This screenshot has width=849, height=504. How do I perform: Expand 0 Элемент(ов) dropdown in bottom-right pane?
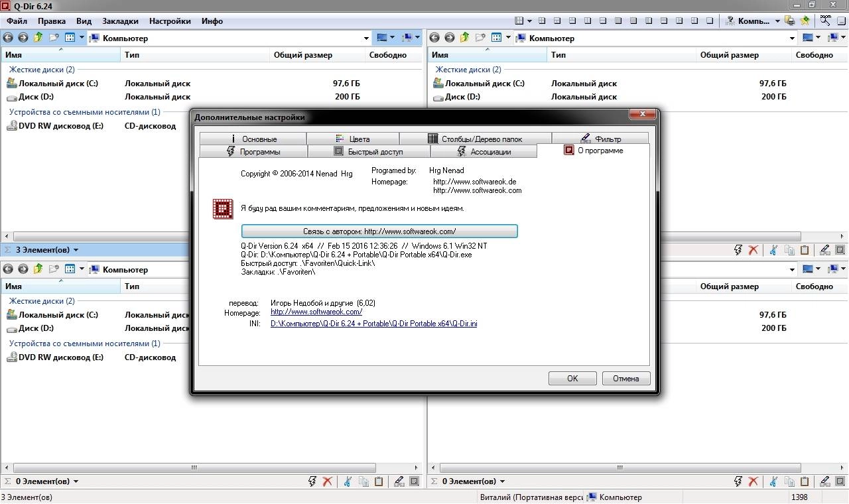point(502,481)
